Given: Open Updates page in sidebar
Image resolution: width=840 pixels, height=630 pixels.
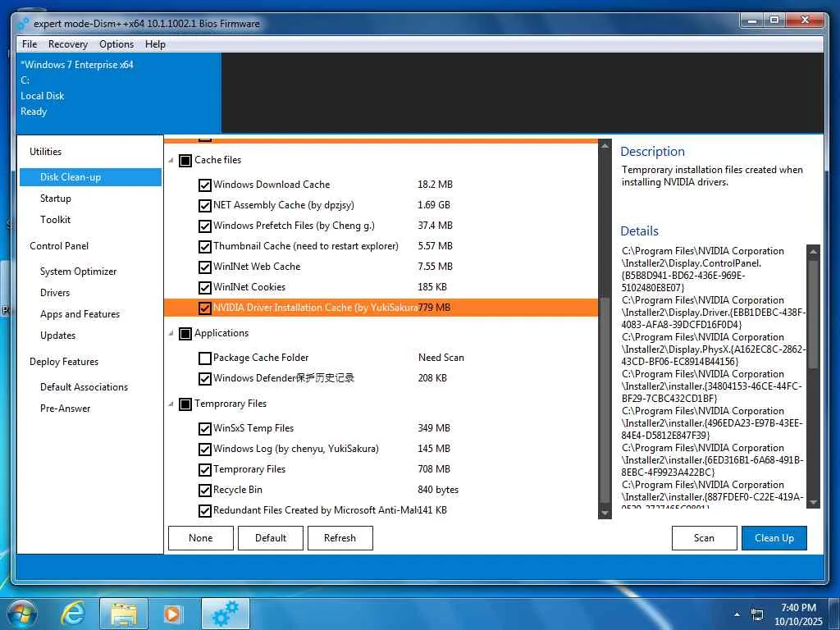Looking at the screenshot, I should pyautogui.click(x=58, y=336).
